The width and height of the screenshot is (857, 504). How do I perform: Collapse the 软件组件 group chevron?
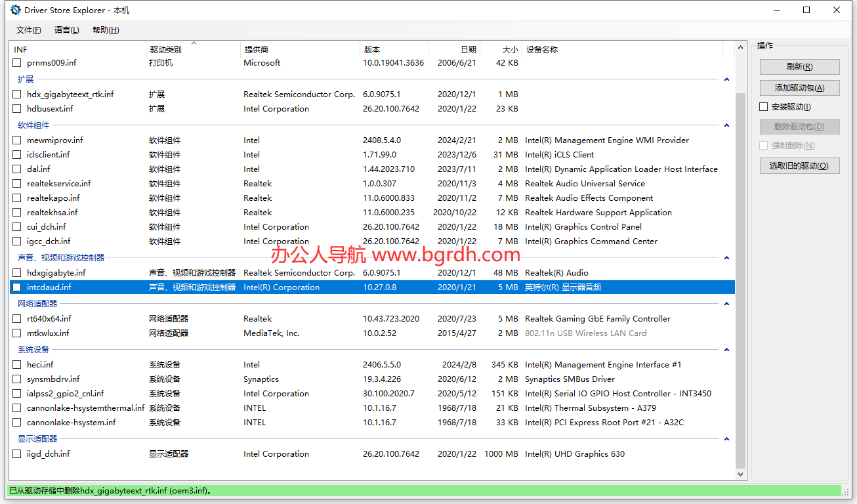coord(726,125)
